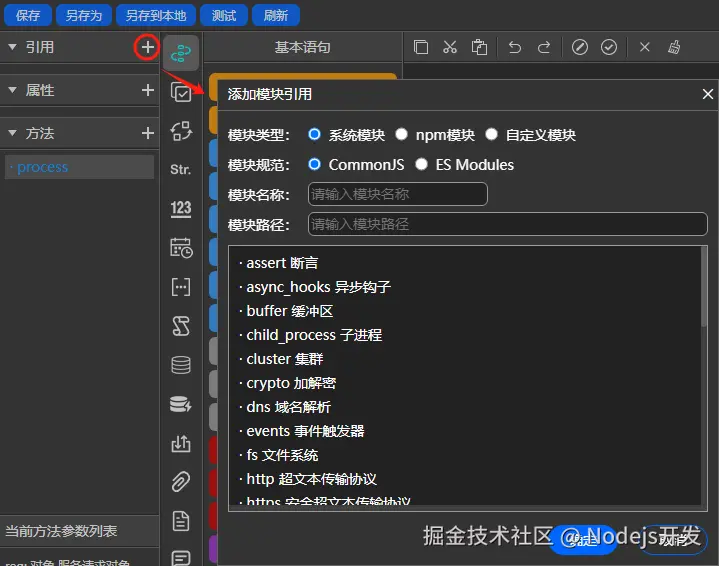Open the upload chart category icon
The width and height of the screenshot is (719, 566).
pos(181,443)
